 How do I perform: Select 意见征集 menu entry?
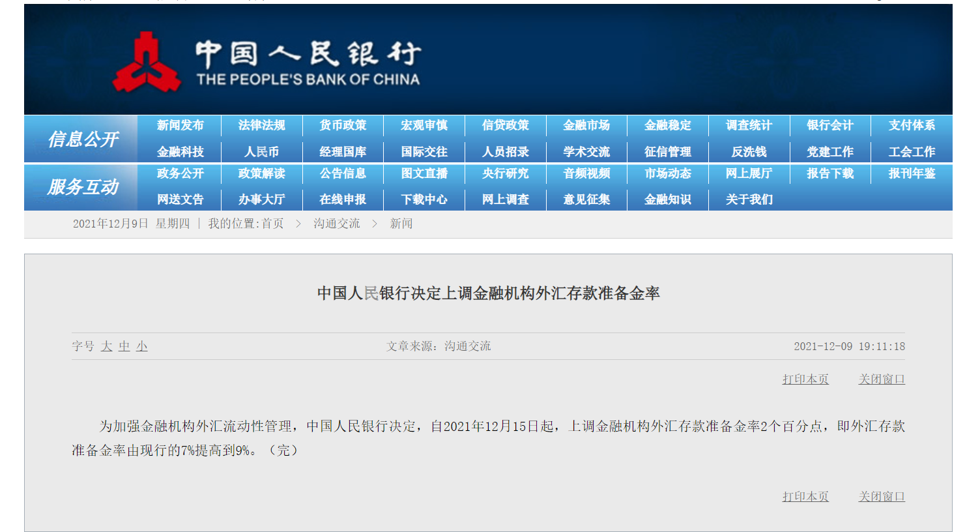586,199
